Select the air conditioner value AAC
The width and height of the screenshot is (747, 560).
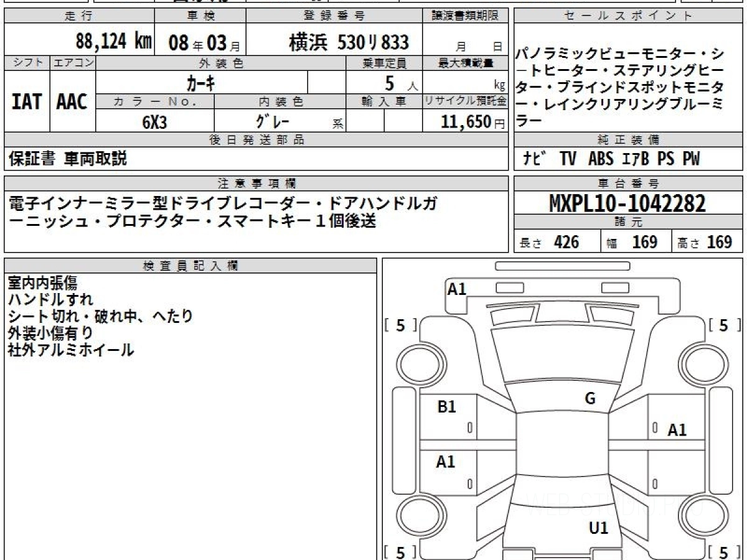pyautogui.click(x=72, y=101)
